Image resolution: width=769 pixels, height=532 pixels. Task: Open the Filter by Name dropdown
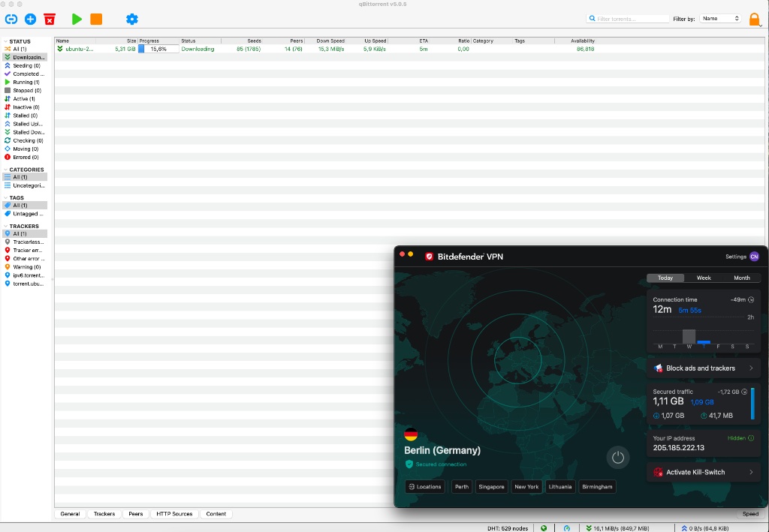(x=719, y=19)
